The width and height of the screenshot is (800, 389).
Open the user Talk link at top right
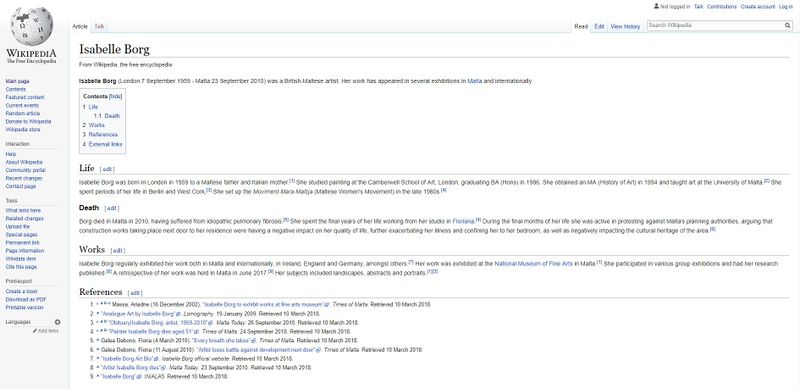click(x=698, y=7)
